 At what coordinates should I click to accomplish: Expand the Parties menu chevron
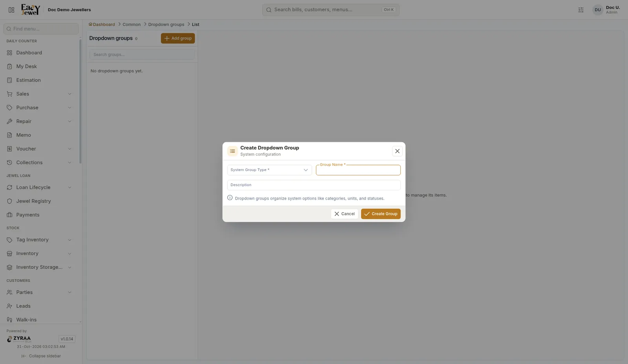69,292
